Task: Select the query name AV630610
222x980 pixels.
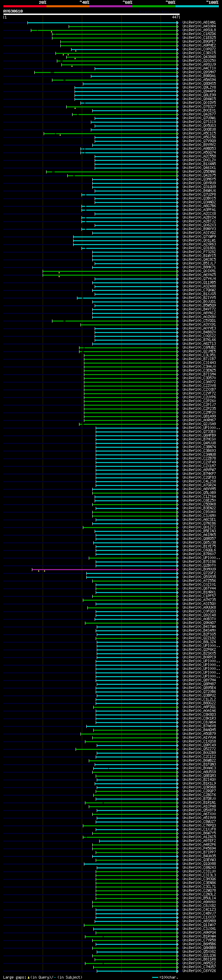Action: [13, 11]
